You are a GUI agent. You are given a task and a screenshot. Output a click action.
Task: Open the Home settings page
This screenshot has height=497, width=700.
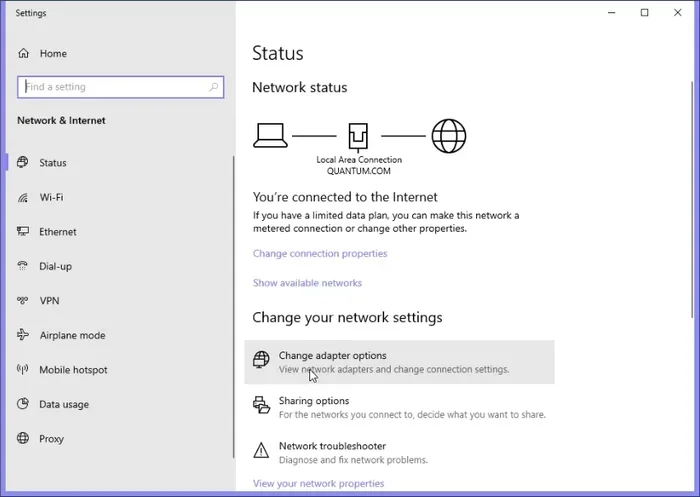pyautogui.click(x=53, y=54)
